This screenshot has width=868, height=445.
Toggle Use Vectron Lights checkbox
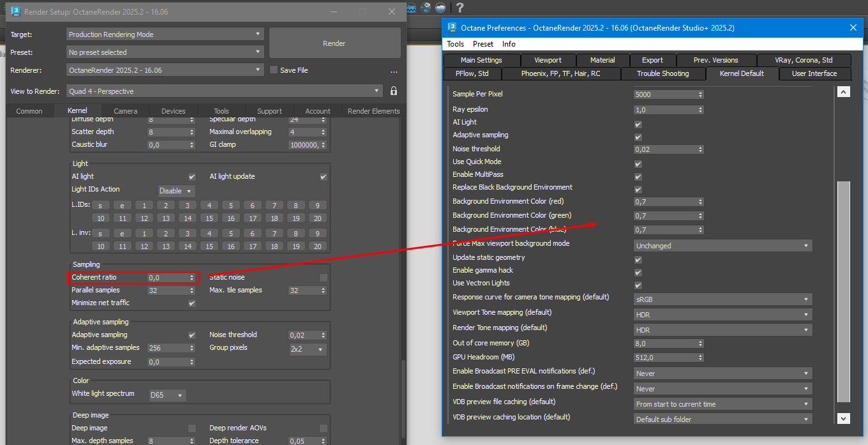[638, 285]
